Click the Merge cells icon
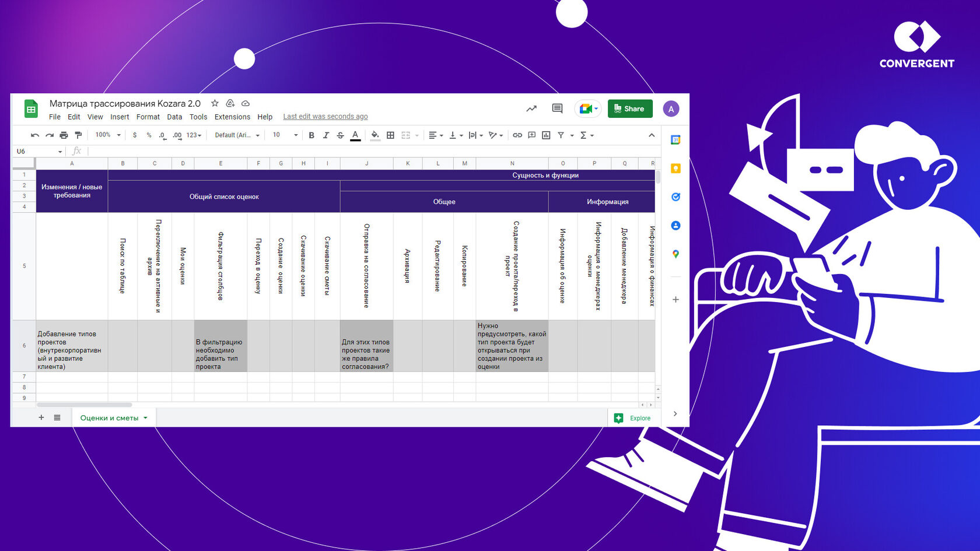The width and height of the screenshot is (980, 551). (406, 135)
